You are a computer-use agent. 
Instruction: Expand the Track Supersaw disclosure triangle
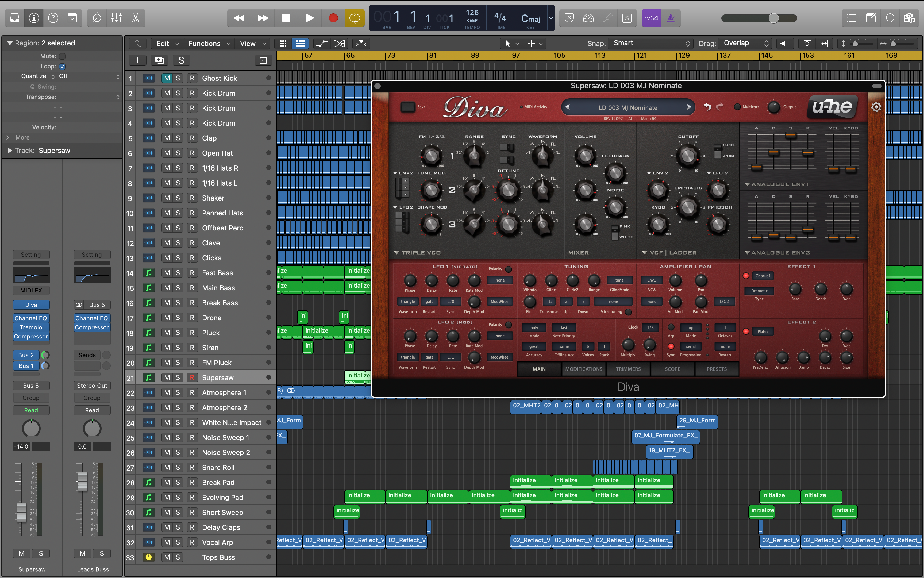tap(10, 151)
